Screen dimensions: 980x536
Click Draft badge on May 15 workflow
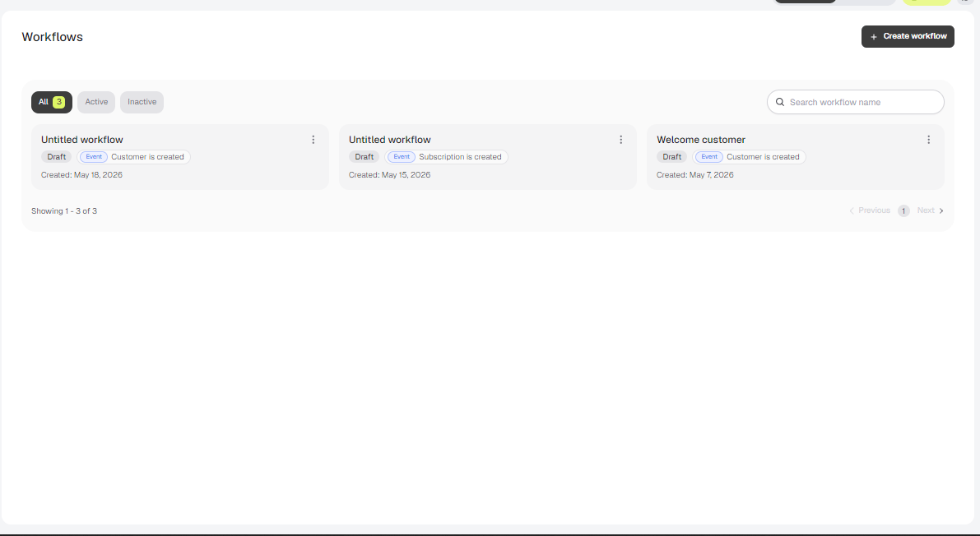(x=364, y=157)
